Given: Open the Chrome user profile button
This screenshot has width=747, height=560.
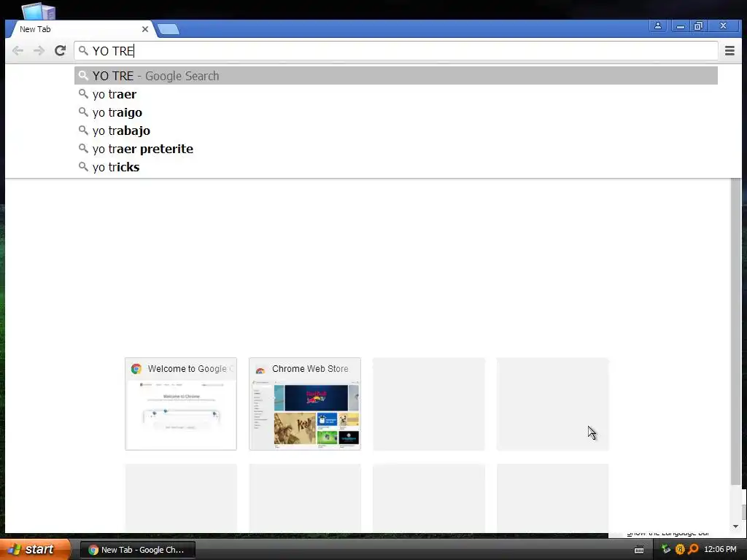Looking at the screenshot, I should coord(657,26).
